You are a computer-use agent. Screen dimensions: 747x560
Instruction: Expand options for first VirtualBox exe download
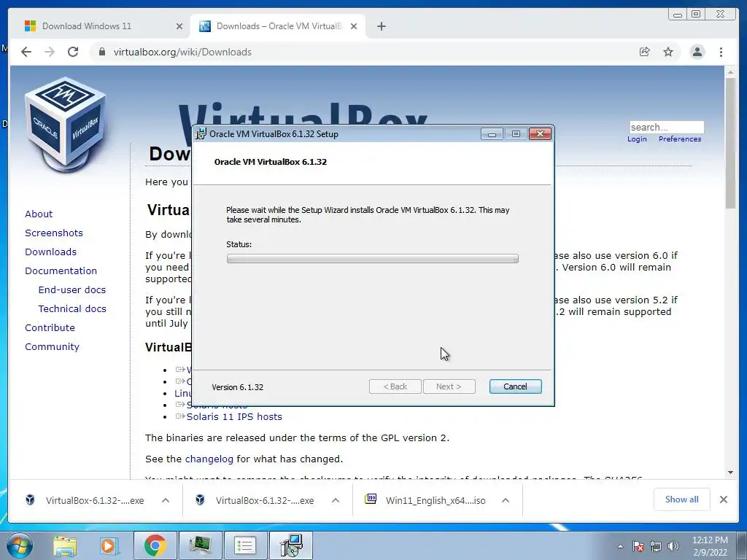click(166, 500)
